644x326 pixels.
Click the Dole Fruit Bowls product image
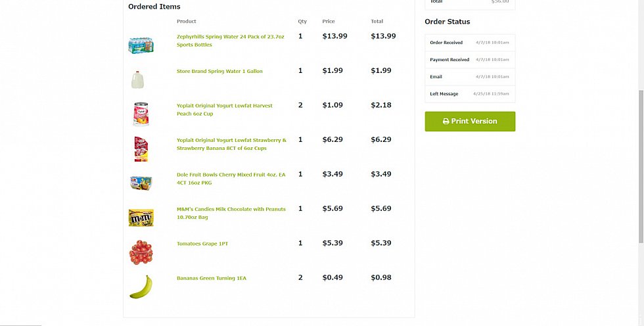[x=141, y=183]
